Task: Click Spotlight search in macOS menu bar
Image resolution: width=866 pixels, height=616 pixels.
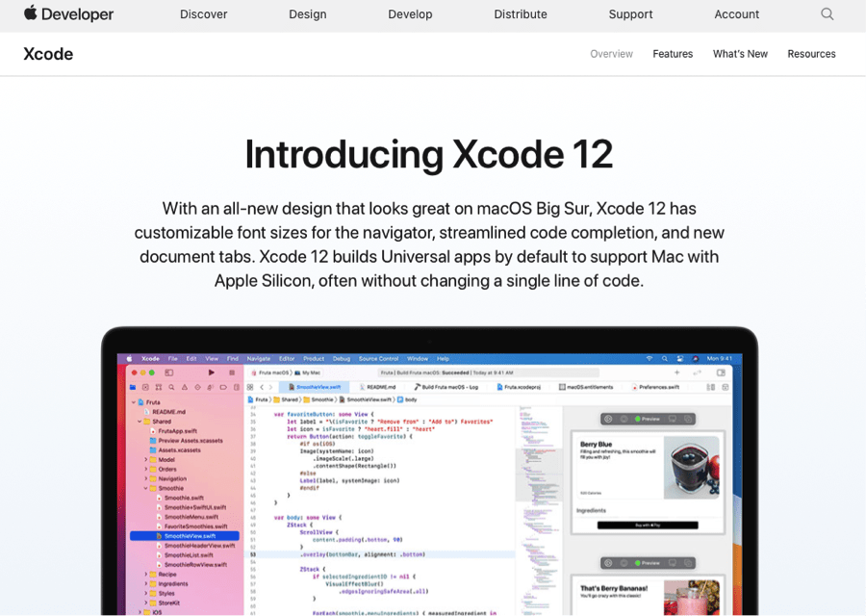Action: [x=665, y=359]
